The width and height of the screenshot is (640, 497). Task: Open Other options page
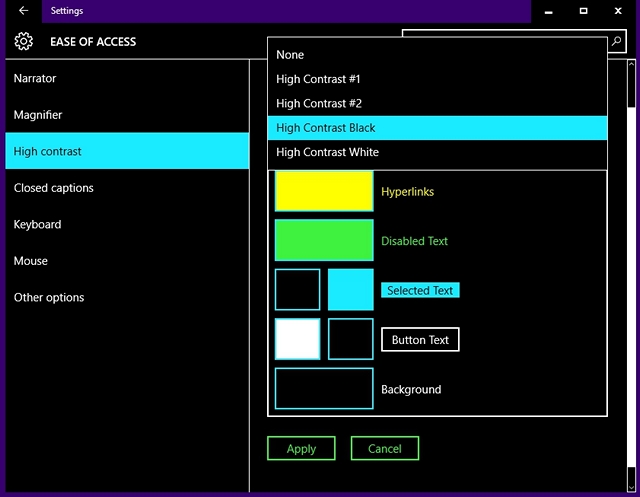point(127,297)
